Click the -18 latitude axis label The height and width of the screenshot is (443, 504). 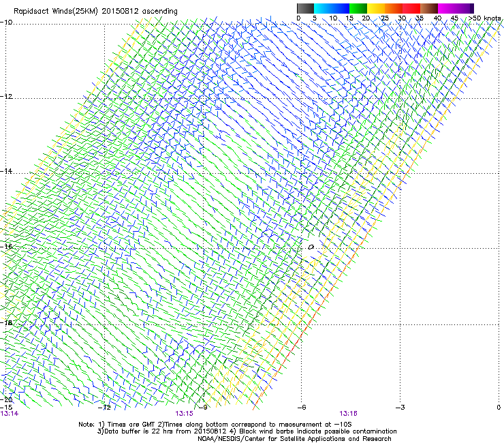point(6,322)
